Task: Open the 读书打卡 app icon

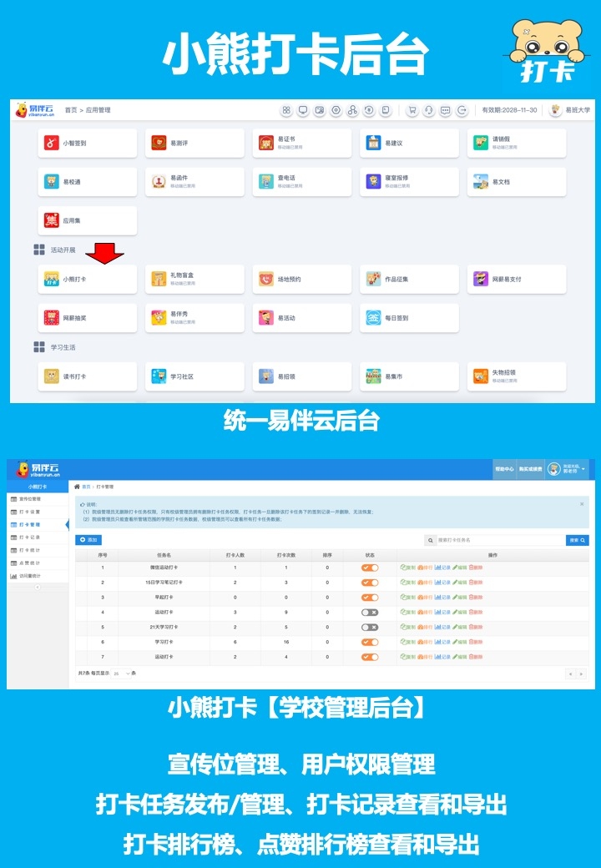Action: (x=52, y=376)
